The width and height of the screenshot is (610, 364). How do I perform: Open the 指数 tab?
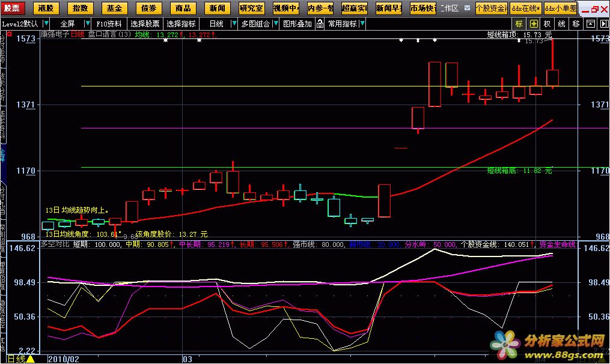point(80,8)
